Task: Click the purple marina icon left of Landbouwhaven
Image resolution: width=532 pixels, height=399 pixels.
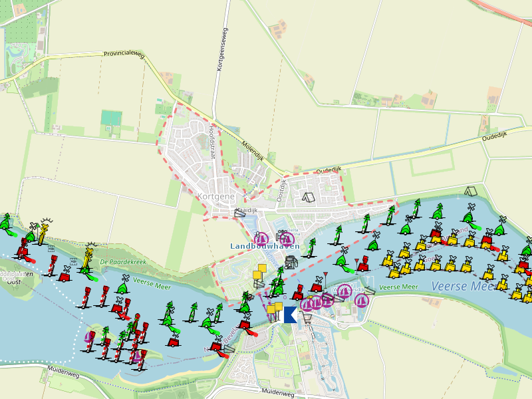Action: point(261,238)
